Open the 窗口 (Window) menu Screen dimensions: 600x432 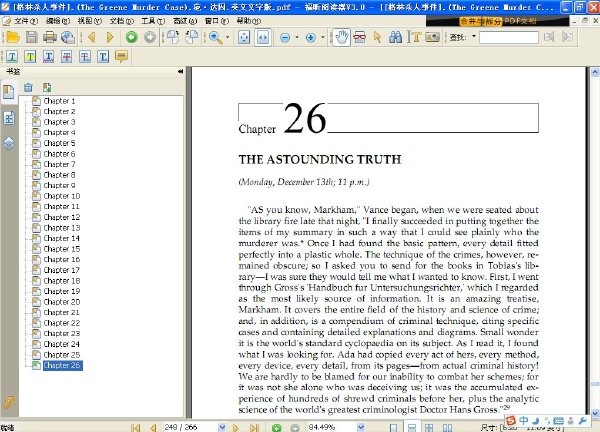tap(217, 21)
